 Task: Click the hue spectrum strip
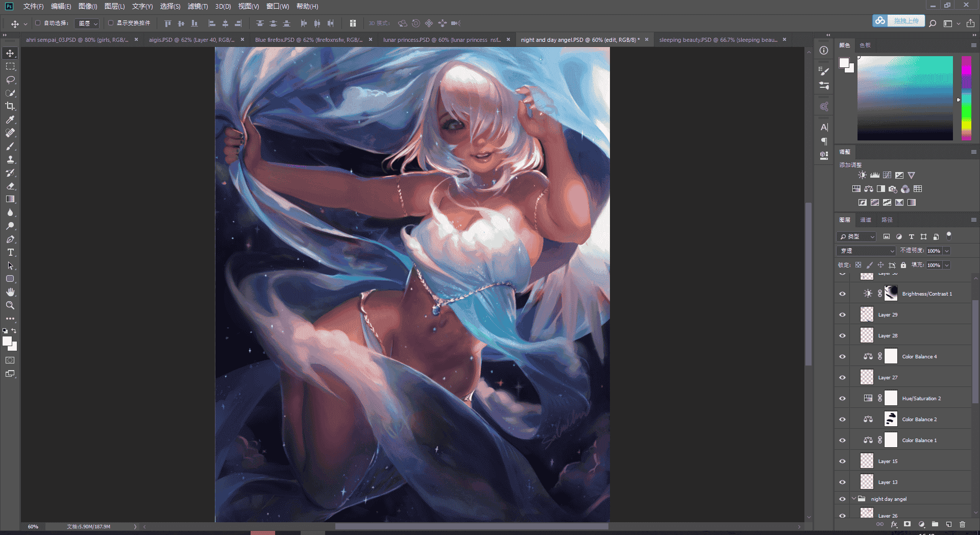pyautogui.click(x=967, y=98)
